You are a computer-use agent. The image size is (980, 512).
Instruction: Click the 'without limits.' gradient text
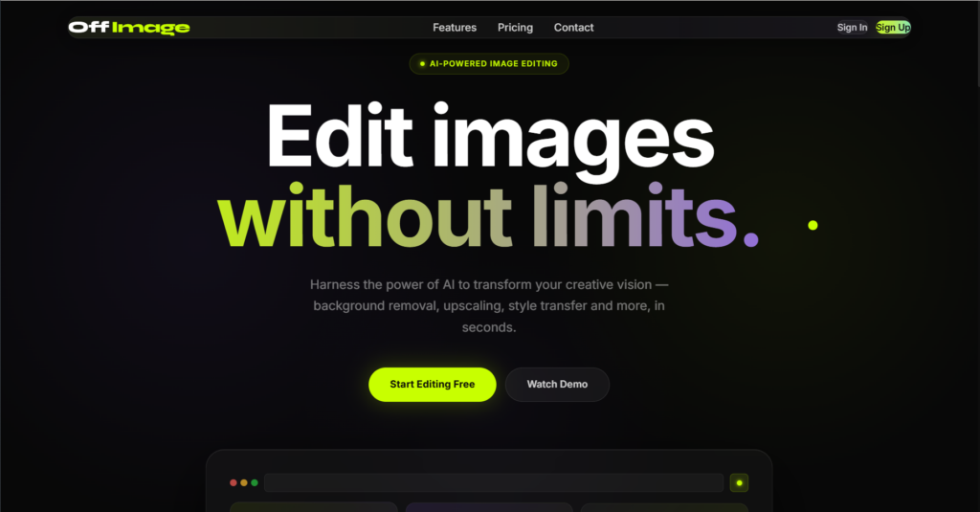488,216
